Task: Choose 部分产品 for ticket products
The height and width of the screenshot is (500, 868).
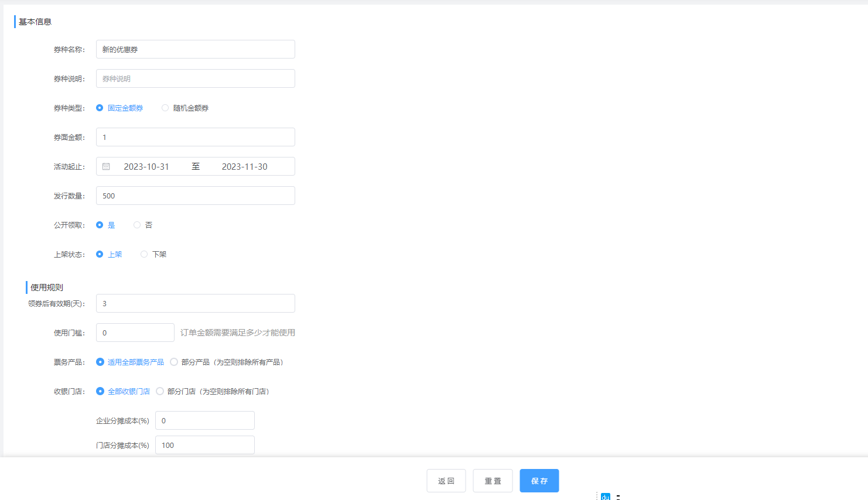Action: click(x=174, y=362)
